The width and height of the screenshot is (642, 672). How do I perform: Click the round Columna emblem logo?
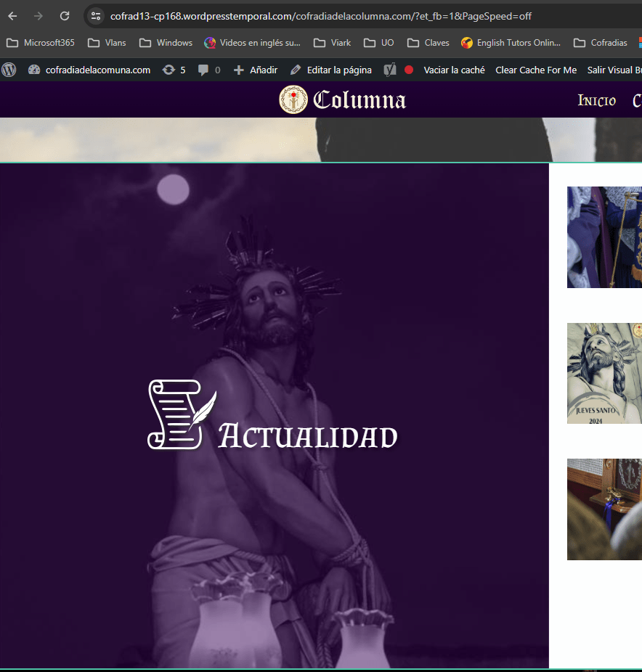pyautogui.click(x=293, y=99)
